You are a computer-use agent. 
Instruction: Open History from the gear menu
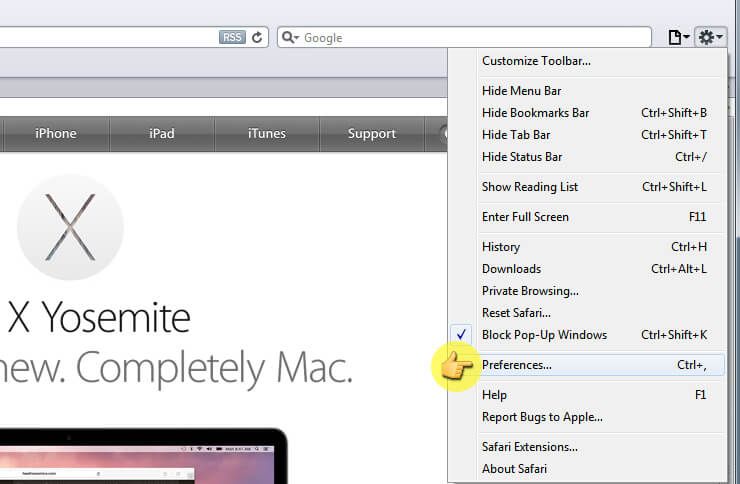coord(588,247)
